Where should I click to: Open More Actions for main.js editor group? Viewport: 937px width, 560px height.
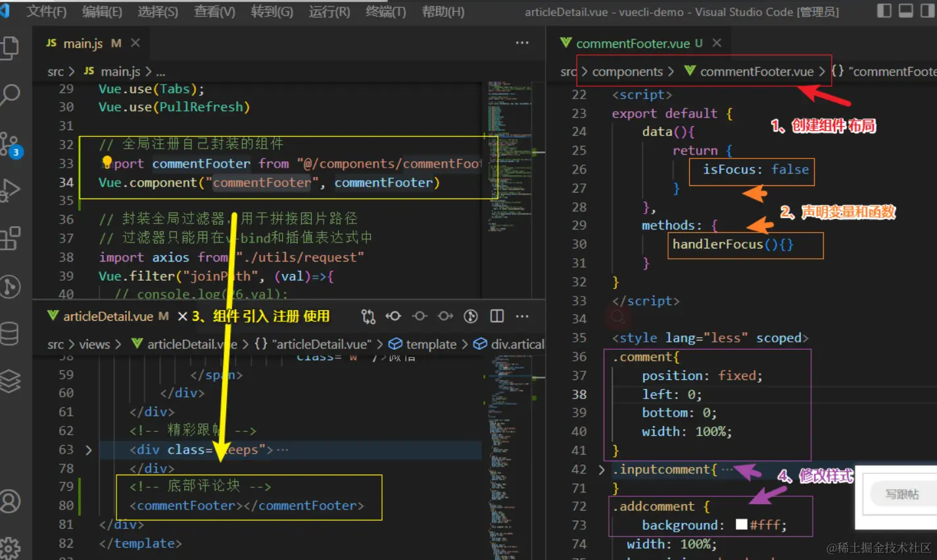pos(522,43)
